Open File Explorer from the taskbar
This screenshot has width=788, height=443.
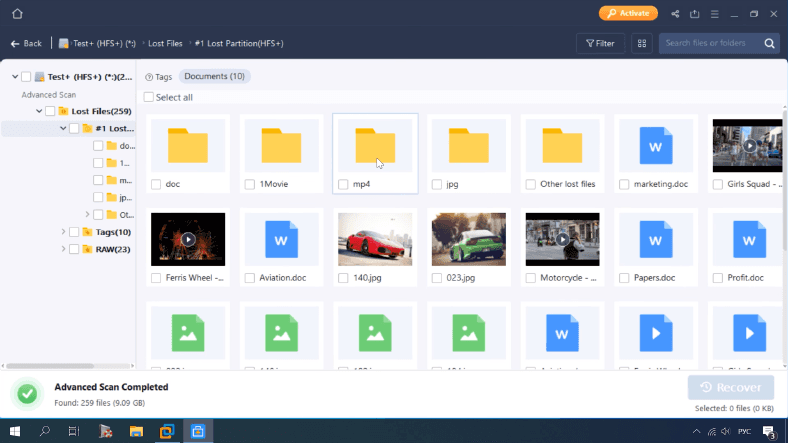pyautogui.click(x=135, y=432)
